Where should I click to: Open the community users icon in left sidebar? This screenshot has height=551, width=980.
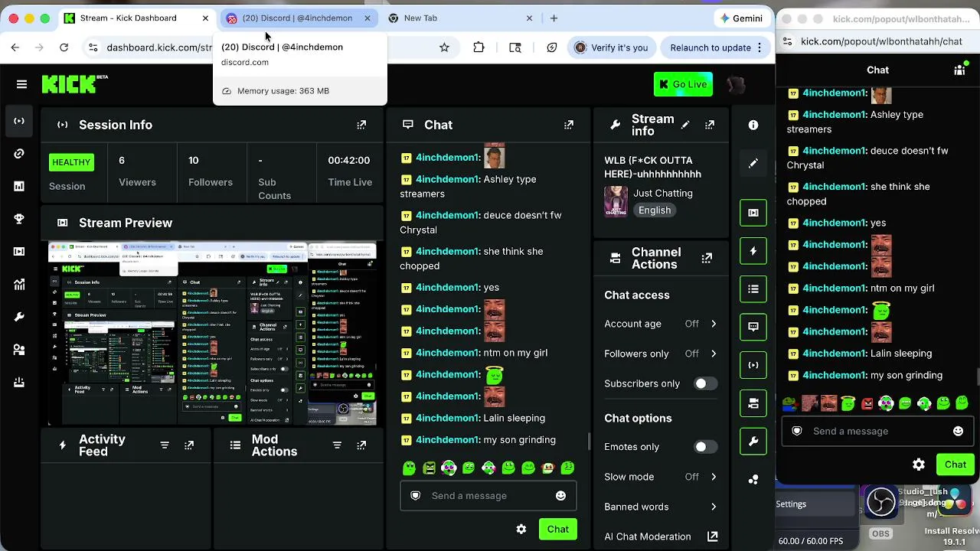coord(19,350)
